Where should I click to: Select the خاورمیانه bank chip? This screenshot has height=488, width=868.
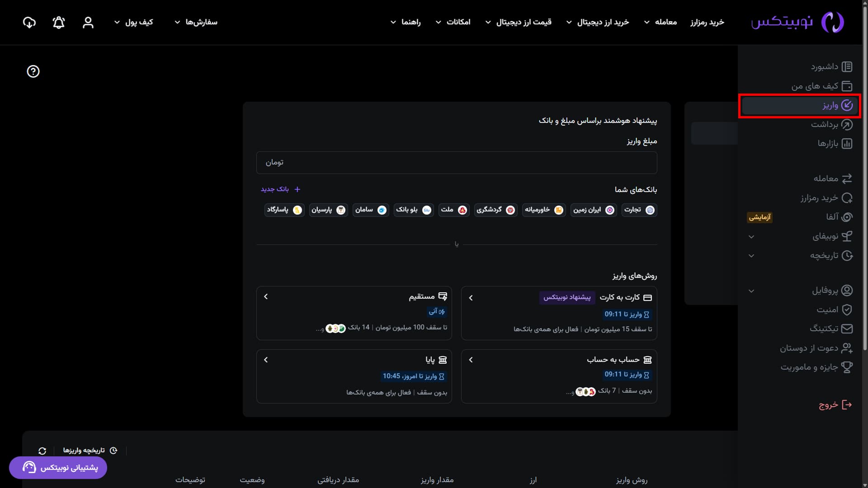[544, 210]
